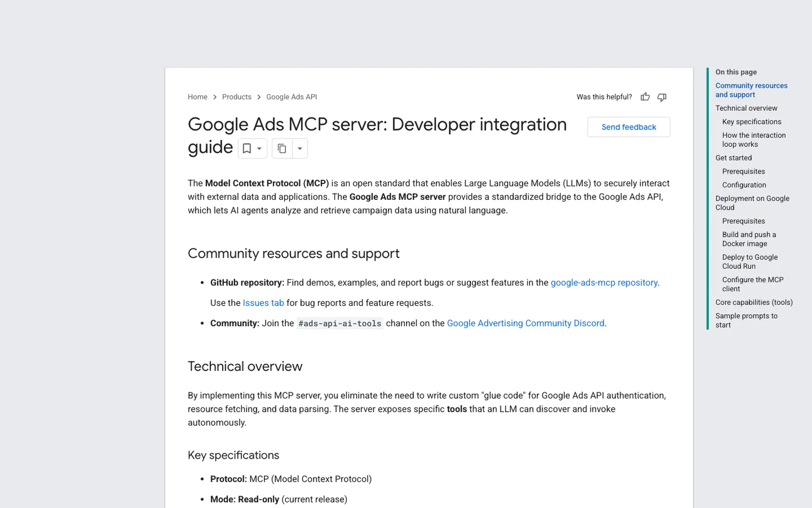Go to Configure the MCP client section link
Screen dimensions: 812x508
(753, 284)
